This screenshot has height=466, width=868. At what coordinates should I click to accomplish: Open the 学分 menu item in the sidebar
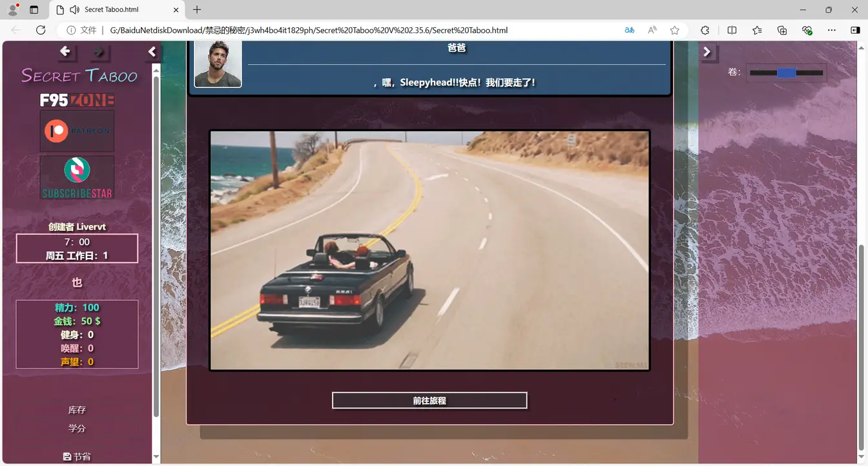(77, 429)
